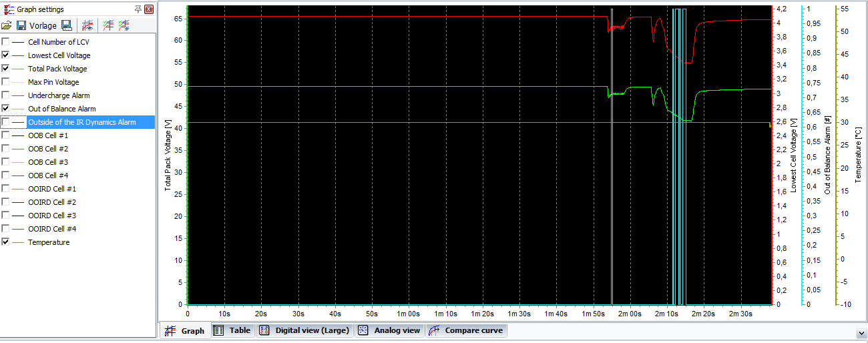868x343 pixels.
Task: Uncheck the Temperature curve checkbox
Action: (5, 242)
